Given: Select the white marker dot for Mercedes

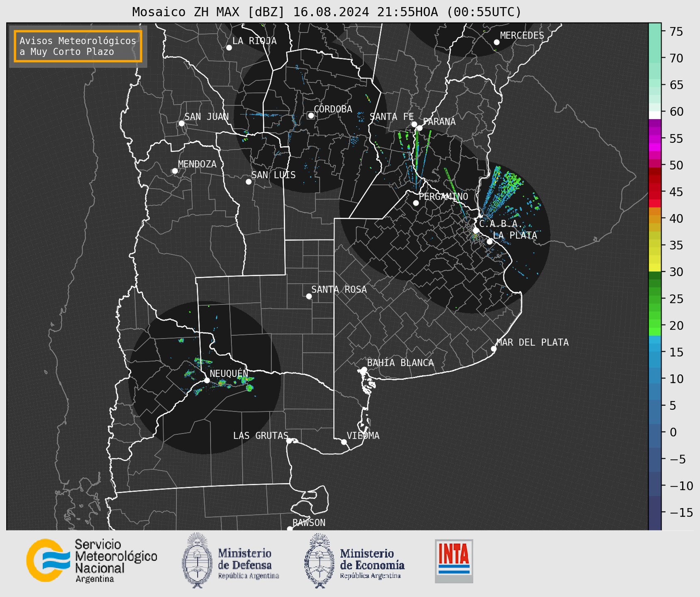Looking at the screenshot, I should click(497, 42).
